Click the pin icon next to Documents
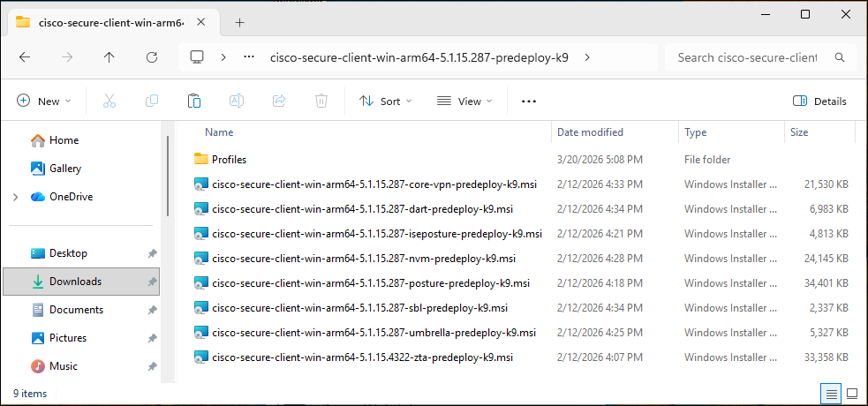Image resolution: width=868 pixels, height=406 pixels. [x=152, y=310]
